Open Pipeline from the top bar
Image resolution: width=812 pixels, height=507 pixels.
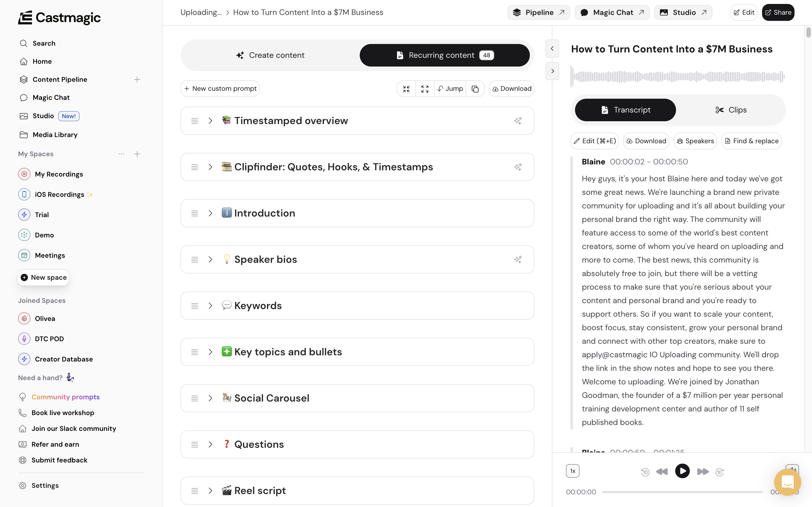tap(538, 12)
